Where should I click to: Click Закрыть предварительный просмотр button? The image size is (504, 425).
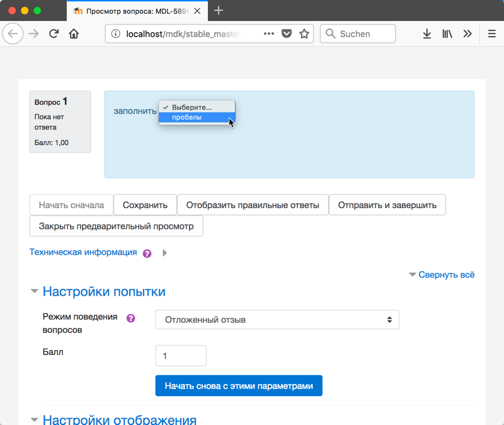[x=116, y=226]
